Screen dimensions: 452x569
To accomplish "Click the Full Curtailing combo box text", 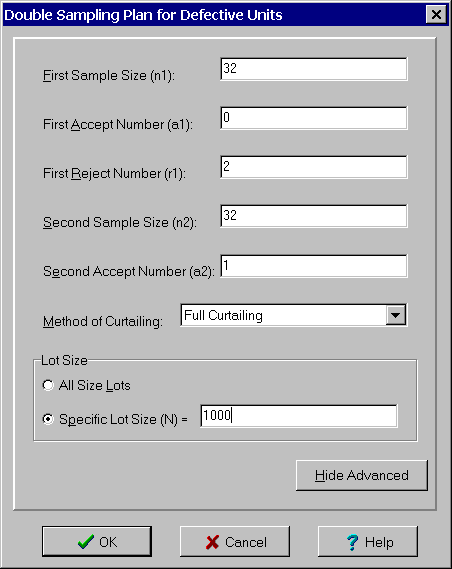I will (223, 315).
